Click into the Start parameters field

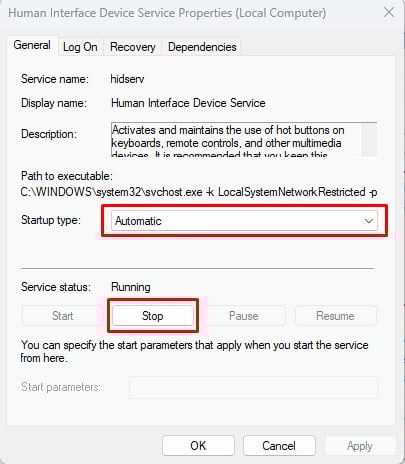(253, 387)
